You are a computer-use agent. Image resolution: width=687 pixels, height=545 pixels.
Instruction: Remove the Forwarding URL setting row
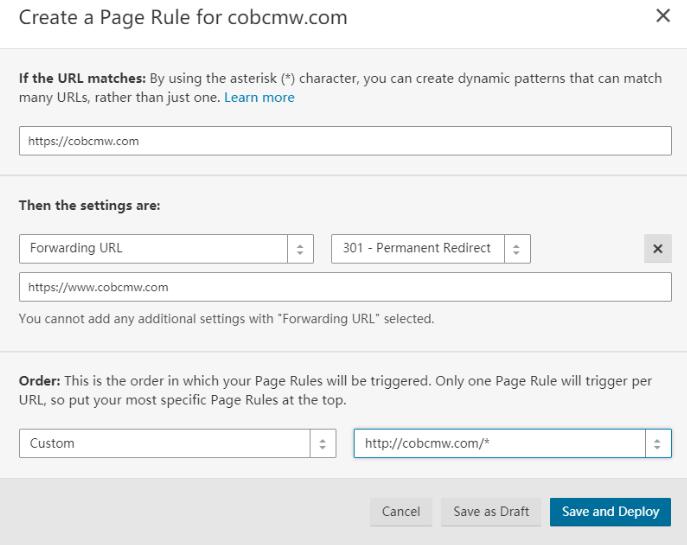point(657,250)
